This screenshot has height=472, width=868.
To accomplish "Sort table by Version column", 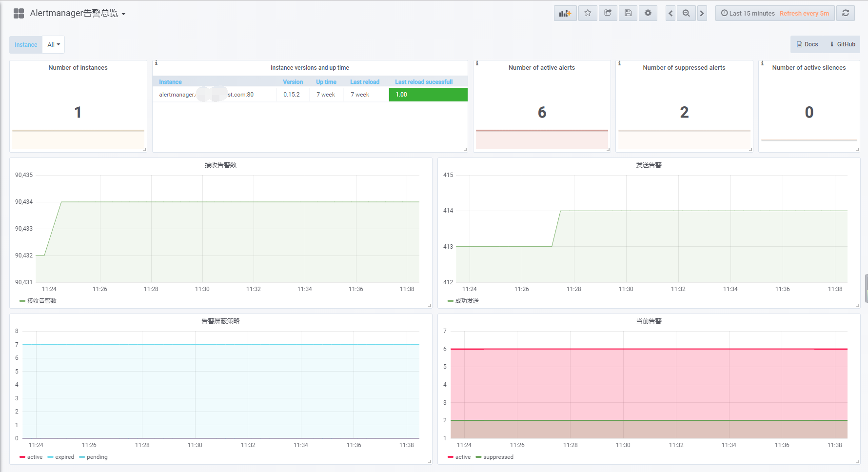I will [x=293, y=82].
